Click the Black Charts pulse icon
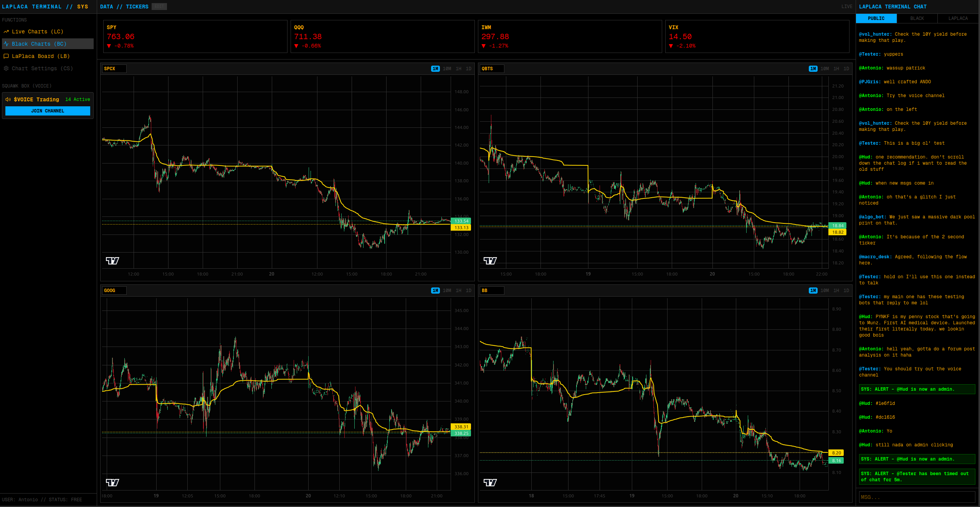Viewport: 980px width, 507px height. click(x=6, y=44)
